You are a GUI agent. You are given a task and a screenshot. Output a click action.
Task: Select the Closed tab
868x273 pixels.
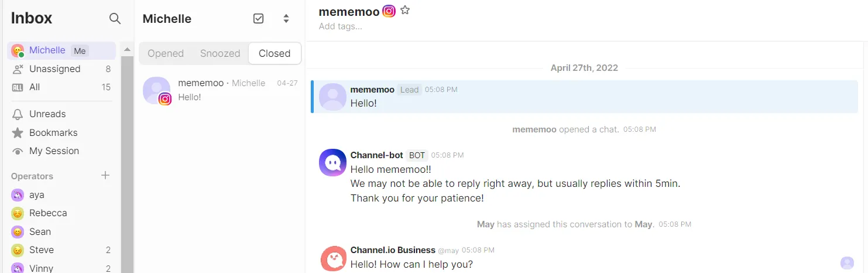pyautogui.click(x=275, y=53)
